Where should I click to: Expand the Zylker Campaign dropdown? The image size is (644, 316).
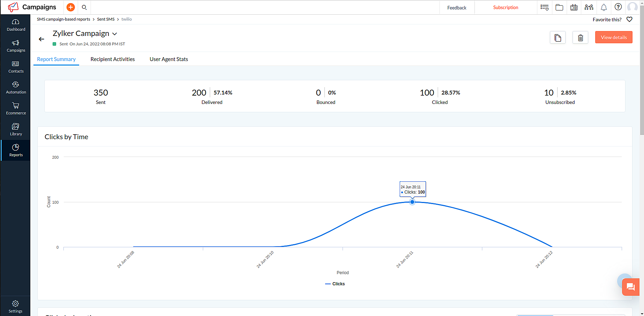tap(115, 34)
